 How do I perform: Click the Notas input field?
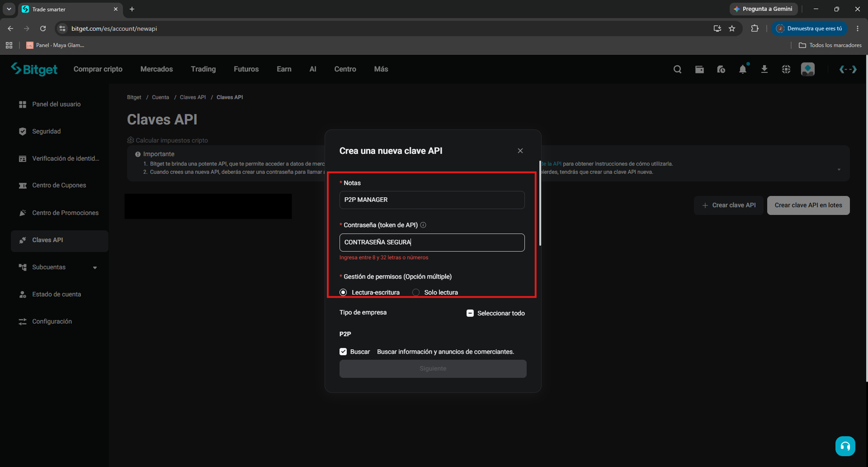click(x=432, y=200)
